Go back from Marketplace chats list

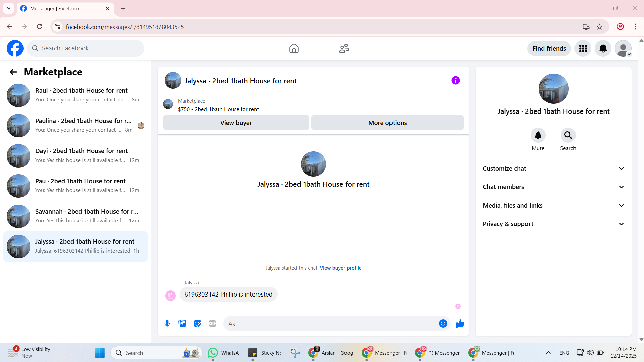pyautogui.click(x=13, y=72)
